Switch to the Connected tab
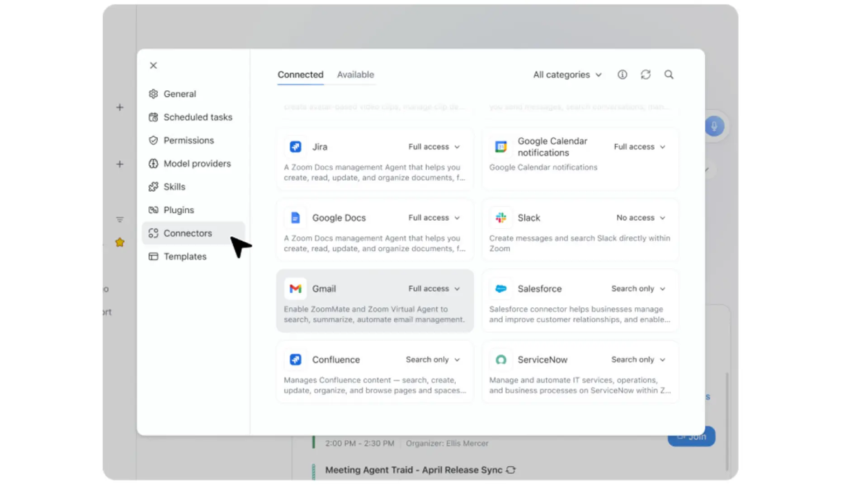This screenshot has width=868, height=488. pos(300,75)
